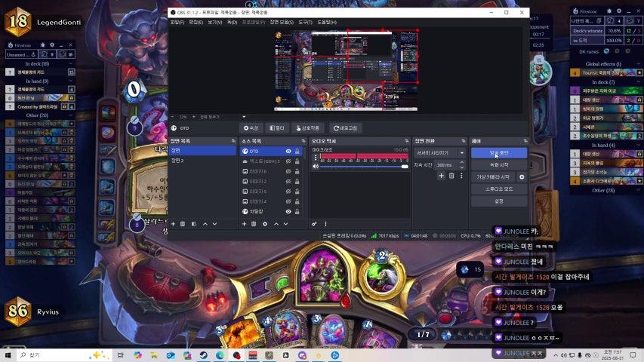Toggle lock on the DTD source
644x362 pixels.
point(297,152)
